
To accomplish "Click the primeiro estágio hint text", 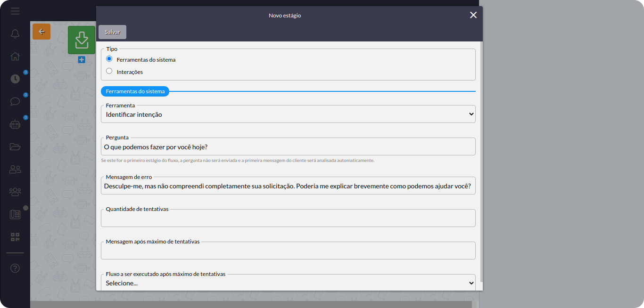I will point(238,161).
